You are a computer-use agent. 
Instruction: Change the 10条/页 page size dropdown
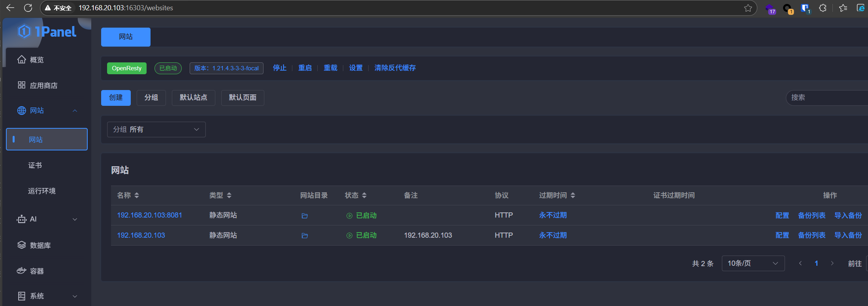click(753, 263)
